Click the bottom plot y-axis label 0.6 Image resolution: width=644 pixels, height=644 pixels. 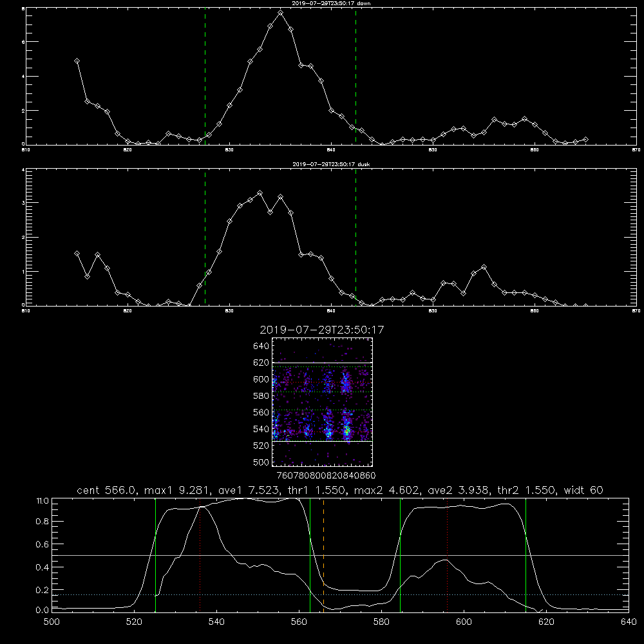43,544
